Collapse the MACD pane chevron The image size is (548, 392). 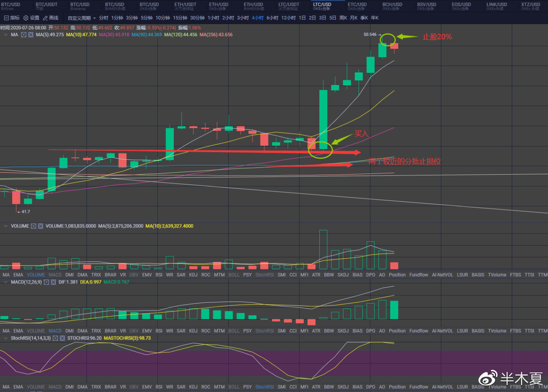click(5, 282)
